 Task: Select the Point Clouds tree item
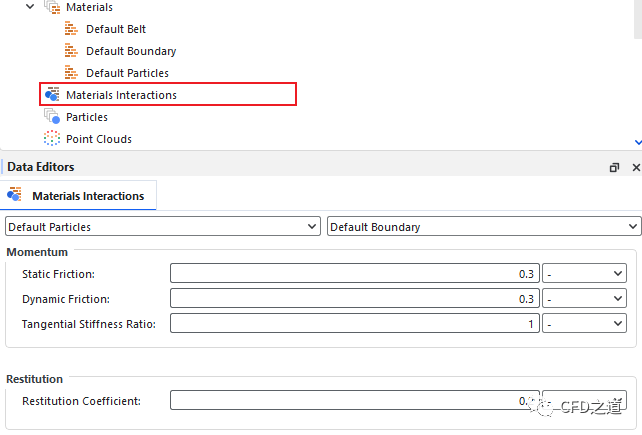pos(98,139)
